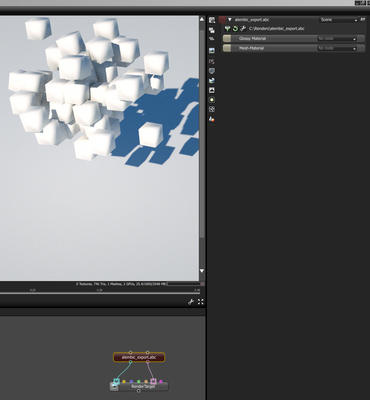Open Glossy Material 'No node' dropdown
The height and width of the screenshot is (400, 370).
[337, 39]
